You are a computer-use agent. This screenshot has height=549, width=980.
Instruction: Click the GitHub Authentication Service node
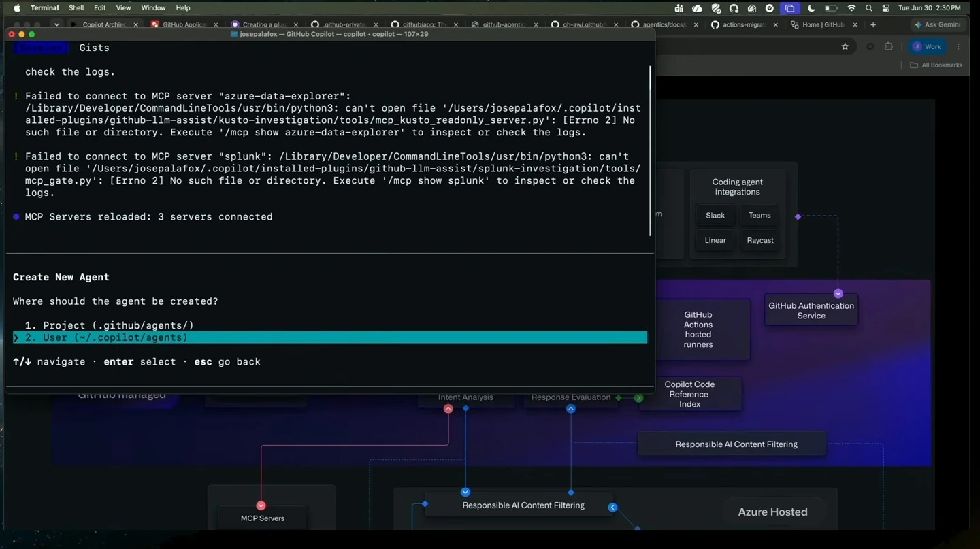click(811, 310)
